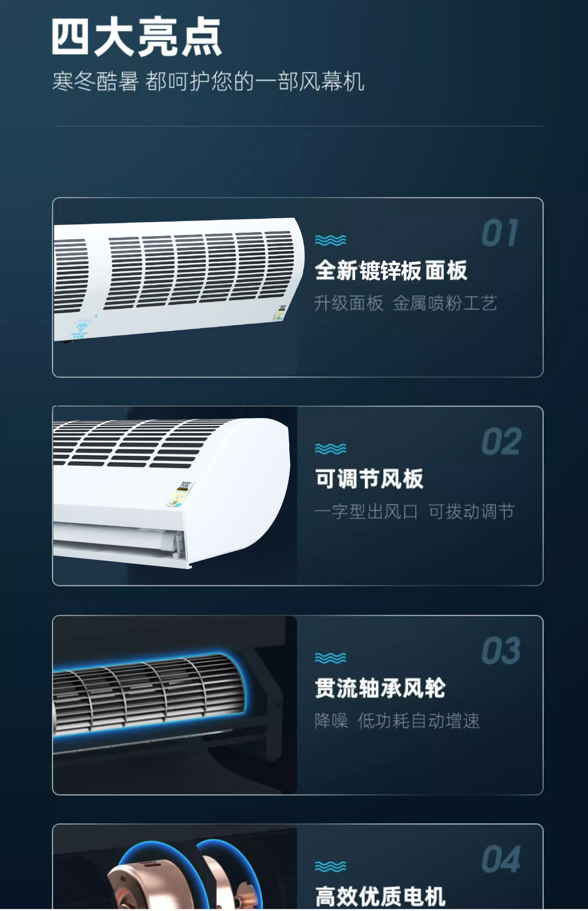Select the 02 number badge
This screenshot has width=588, height=911.
click(501, 442)
